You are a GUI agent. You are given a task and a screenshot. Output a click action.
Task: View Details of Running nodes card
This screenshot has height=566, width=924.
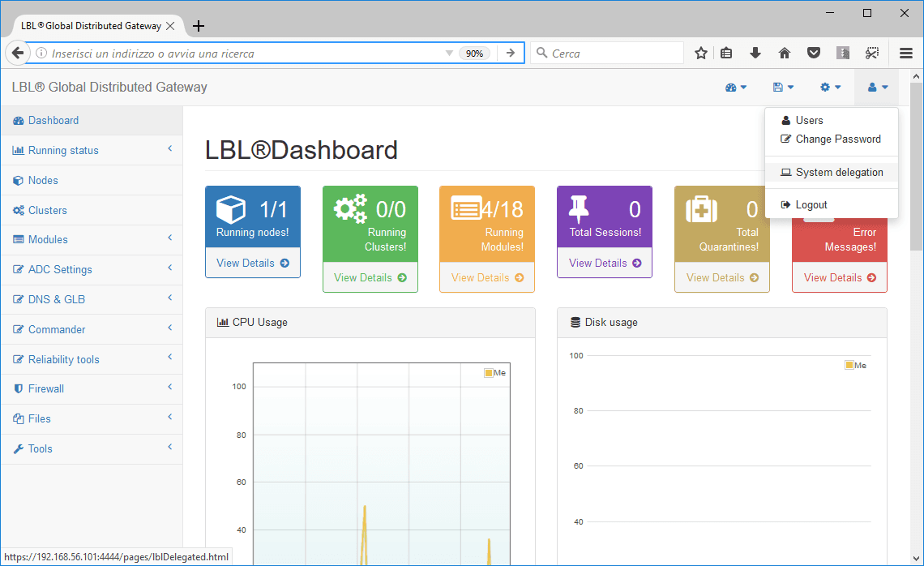(253, 263)
